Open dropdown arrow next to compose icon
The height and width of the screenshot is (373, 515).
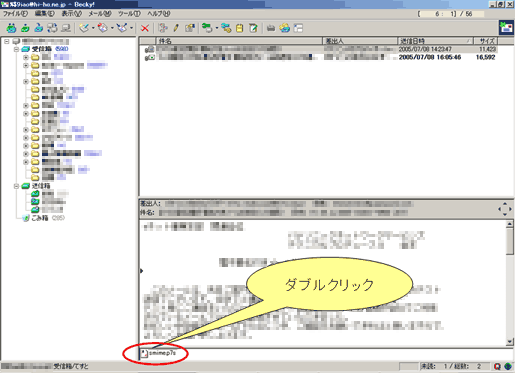pos(93,28)
